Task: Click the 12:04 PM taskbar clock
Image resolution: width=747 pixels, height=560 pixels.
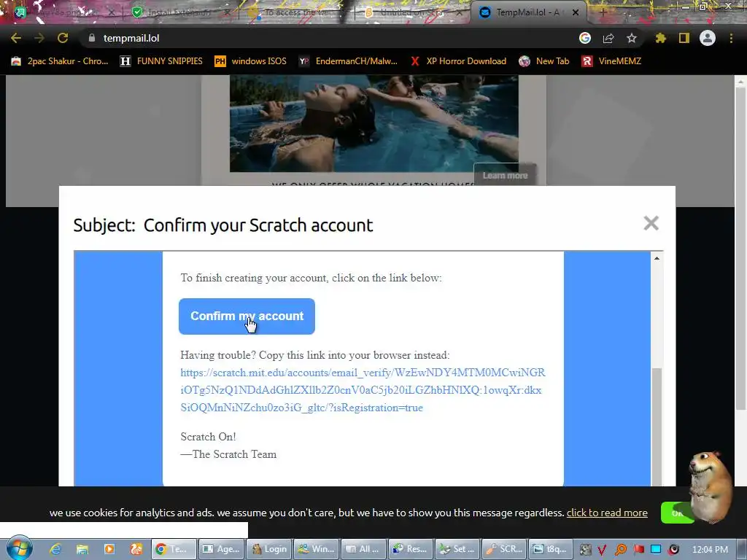Action: [710, 550]
